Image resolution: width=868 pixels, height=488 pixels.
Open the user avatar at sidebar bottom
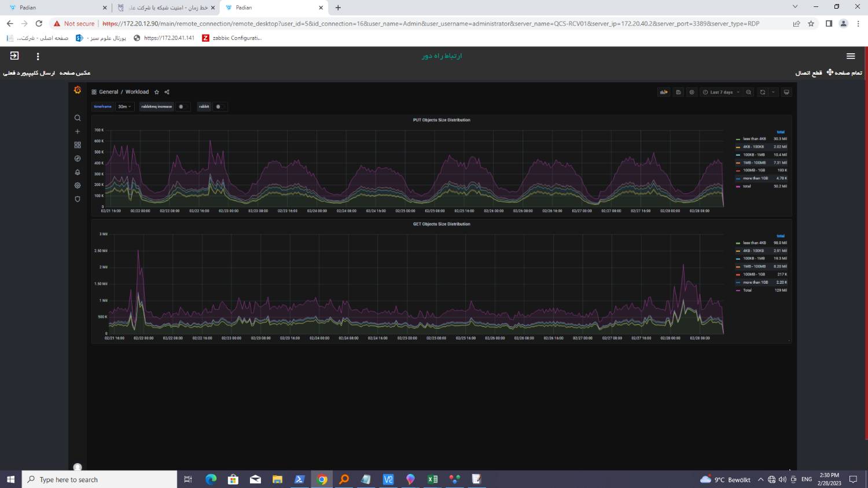[78, 467]
